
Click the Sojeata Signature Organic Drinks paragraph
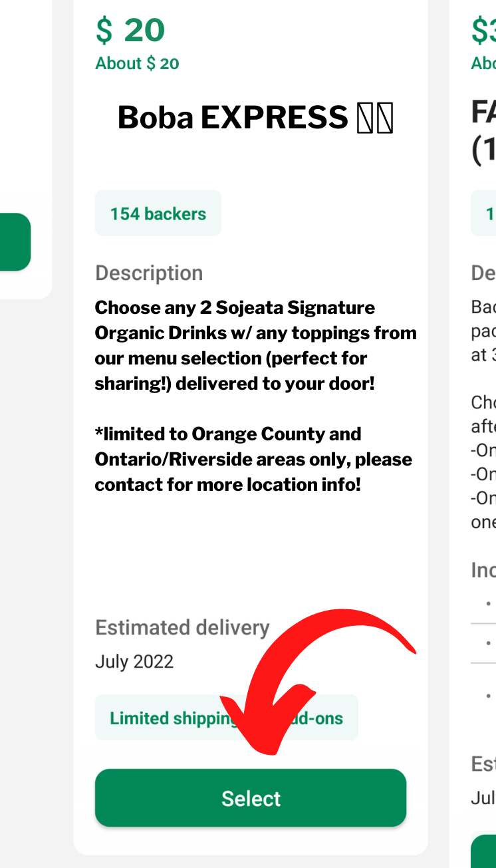click(x=256, y=346)
